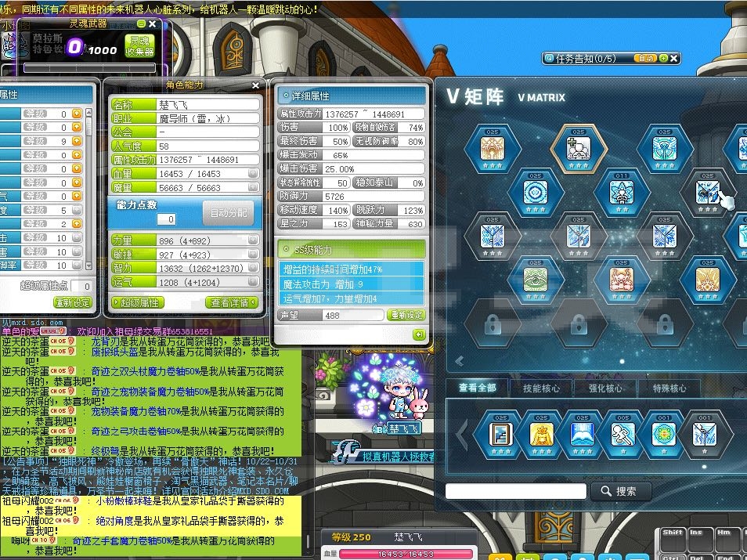Screen dimensions: 747x560
Task: Click the golden radiant core beside the red creature core
Action: [x=708, y=280]
